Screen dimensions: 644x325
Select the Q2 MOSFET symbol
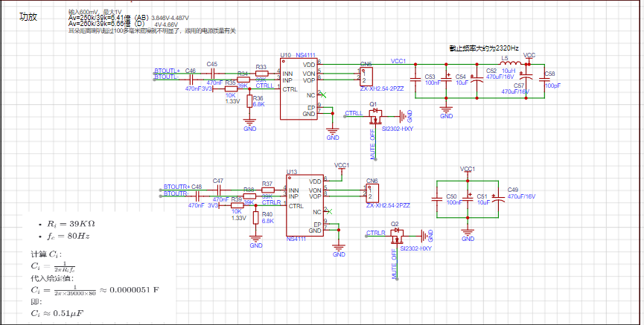(396, 236)
